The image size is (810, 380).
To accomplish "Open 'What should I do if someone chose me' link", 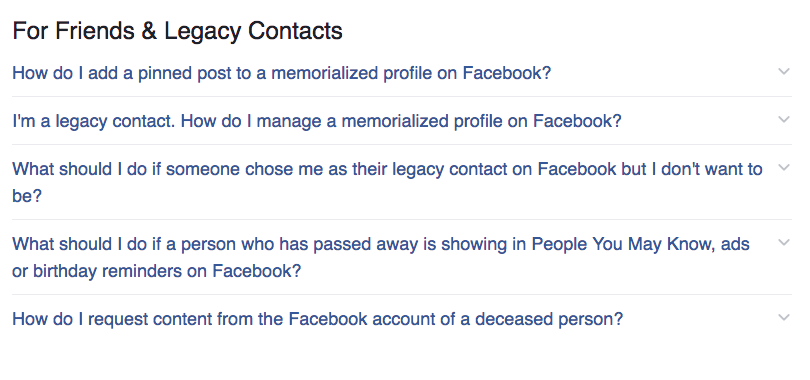I will [387, 182].
